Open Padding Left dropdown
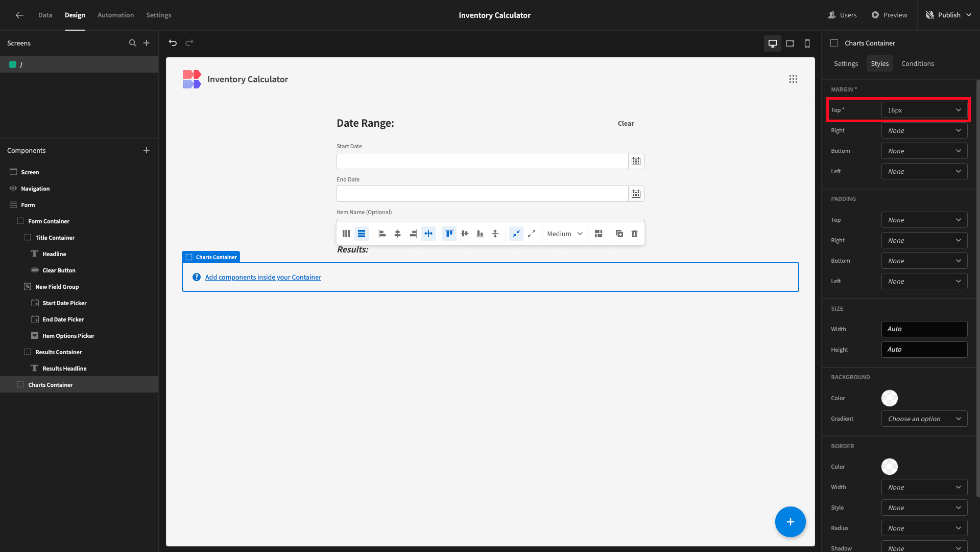 pos(924,281)
